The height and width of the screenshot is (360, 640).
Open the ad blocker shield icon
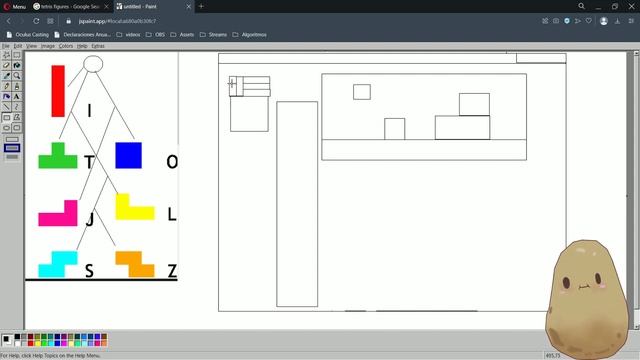click(567, 21)
